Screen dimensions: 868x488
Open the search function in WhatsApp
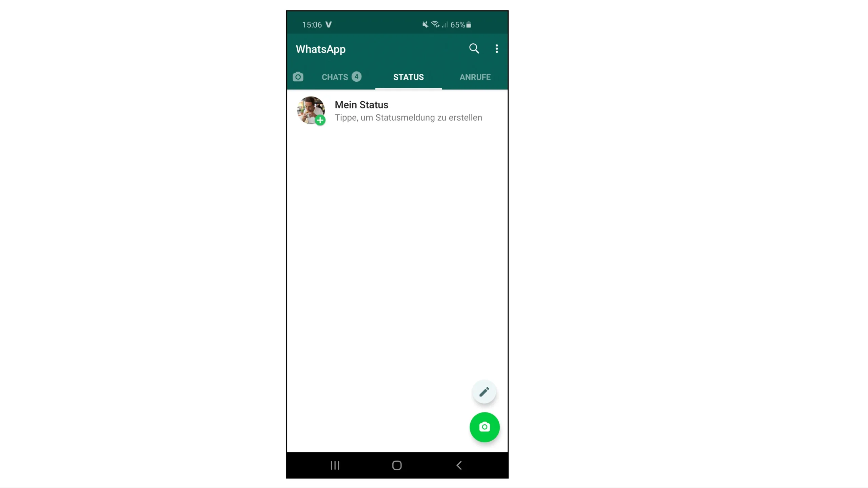(x=473, y=48)
